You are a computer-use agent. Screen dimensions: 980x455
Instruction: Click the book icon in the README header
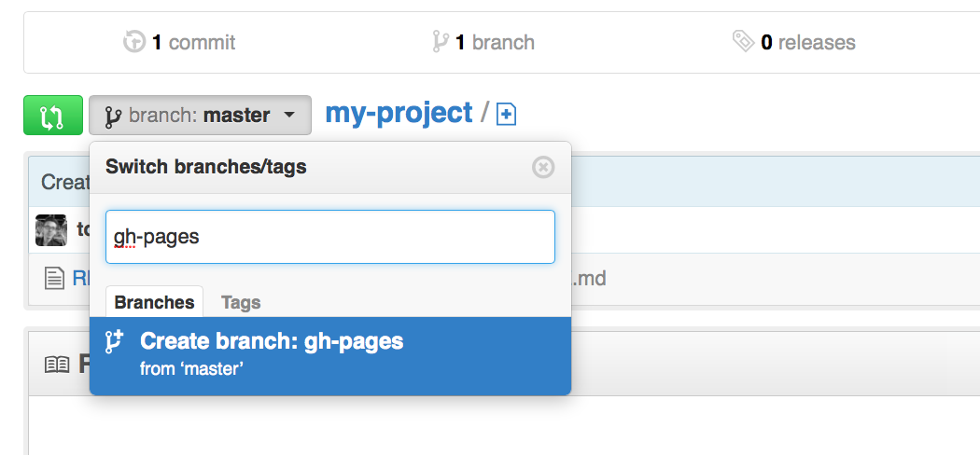[57, 365]
